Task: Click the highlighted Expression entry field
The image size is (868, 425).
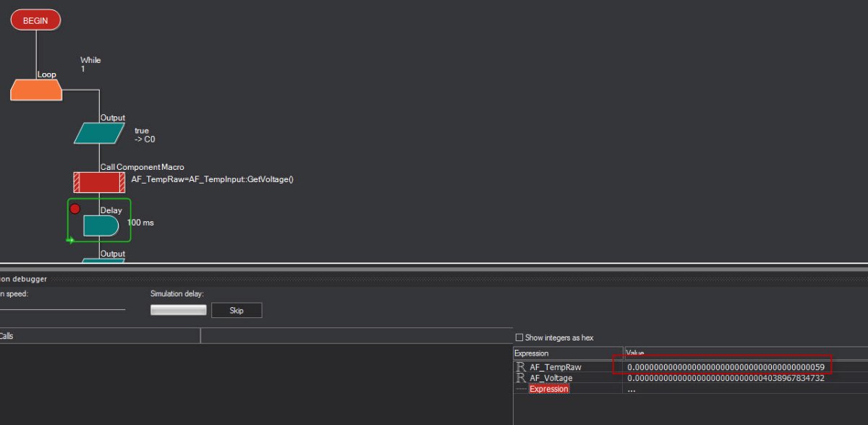Action: click(549, 389)
